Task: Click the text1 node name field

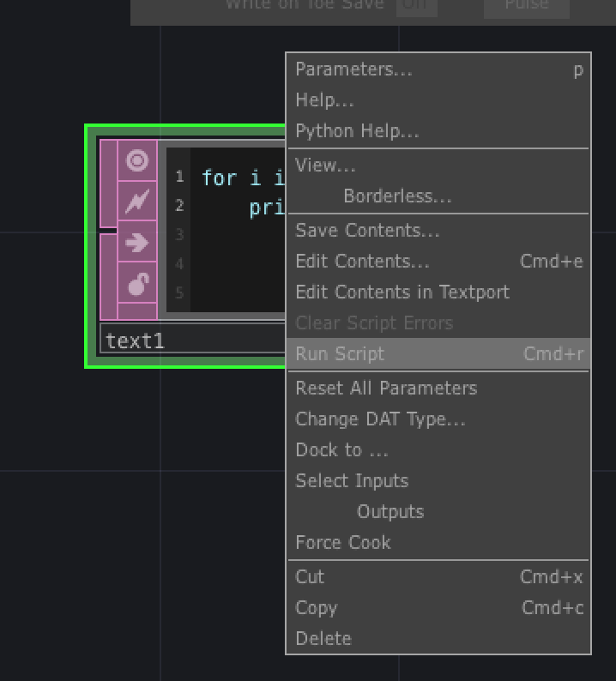Action: 192,340
